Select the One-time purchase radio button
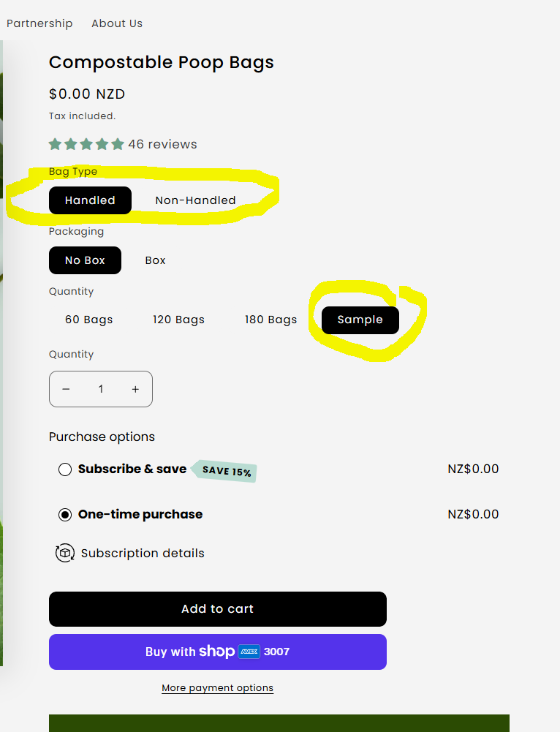The width and height of the screenshot is (560, 732). click(x=65, y=515)
